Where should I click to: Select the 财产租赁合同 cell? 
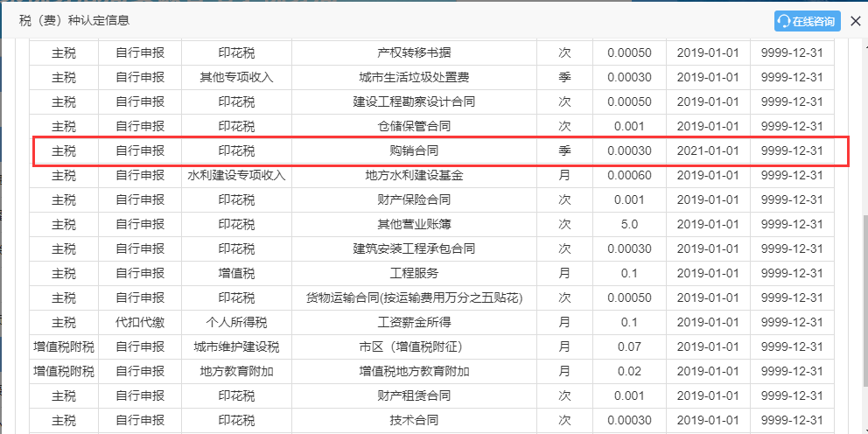[x=414, y=395]
